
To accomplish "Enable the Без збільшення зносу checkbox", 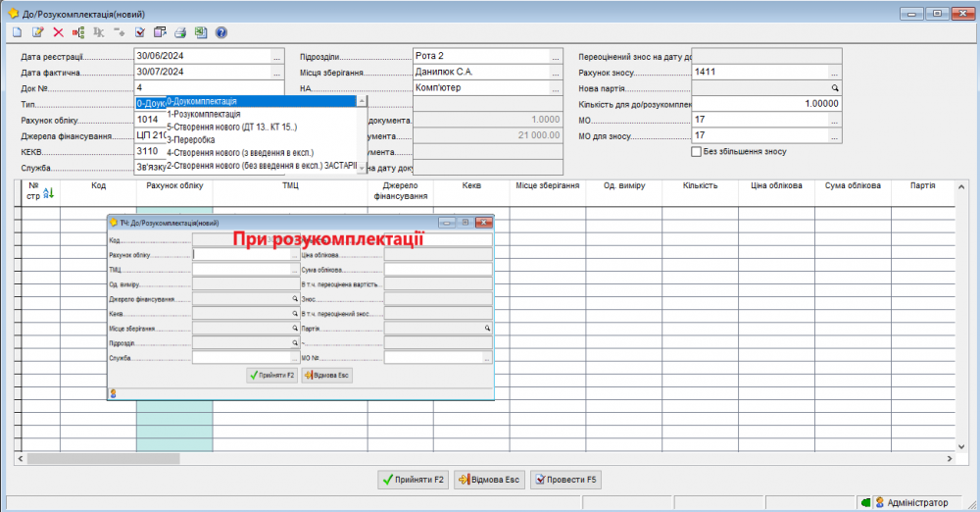I will (x=697, y=152).
